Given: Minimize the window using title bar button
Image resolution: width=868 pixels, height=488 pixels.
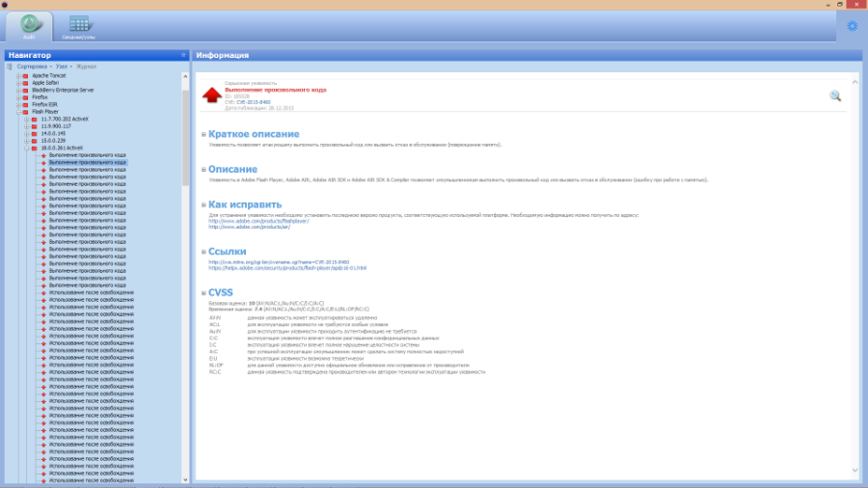Looking at the screenshot, I should [827, 5].
